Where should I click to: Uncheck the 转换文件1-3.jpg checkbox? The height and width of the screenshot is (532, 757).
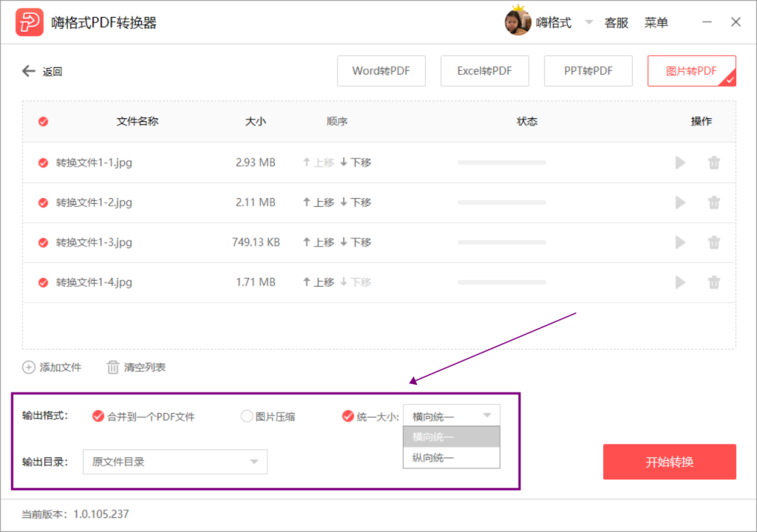click(44, 242)
